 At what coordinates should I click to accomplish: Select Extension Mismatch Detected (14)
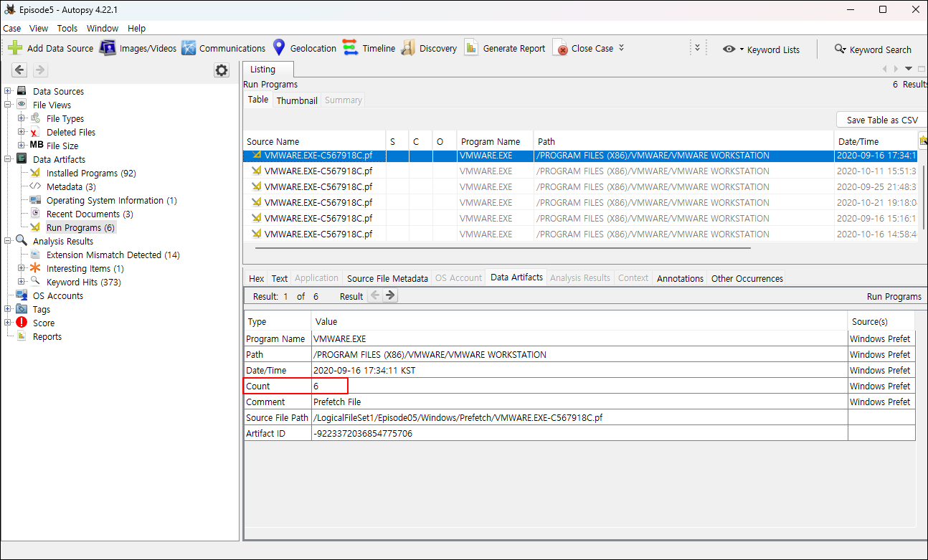click(113, 255)
